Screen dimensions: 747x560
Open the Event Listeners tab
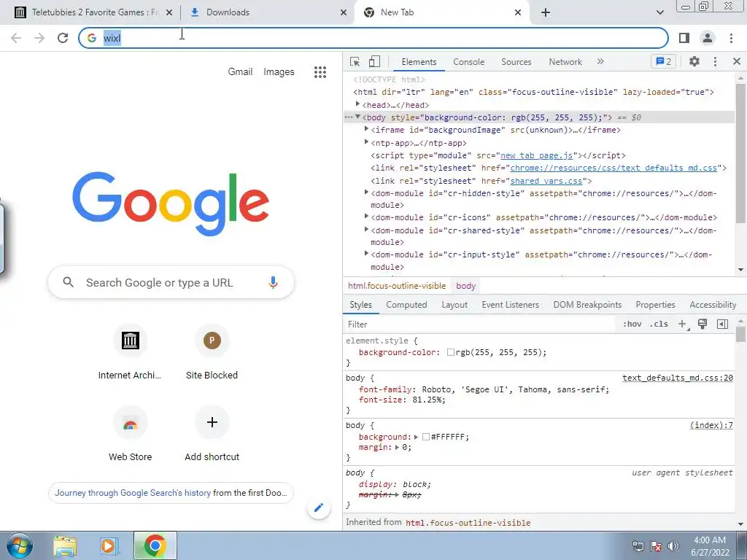(x=510, y=305)
